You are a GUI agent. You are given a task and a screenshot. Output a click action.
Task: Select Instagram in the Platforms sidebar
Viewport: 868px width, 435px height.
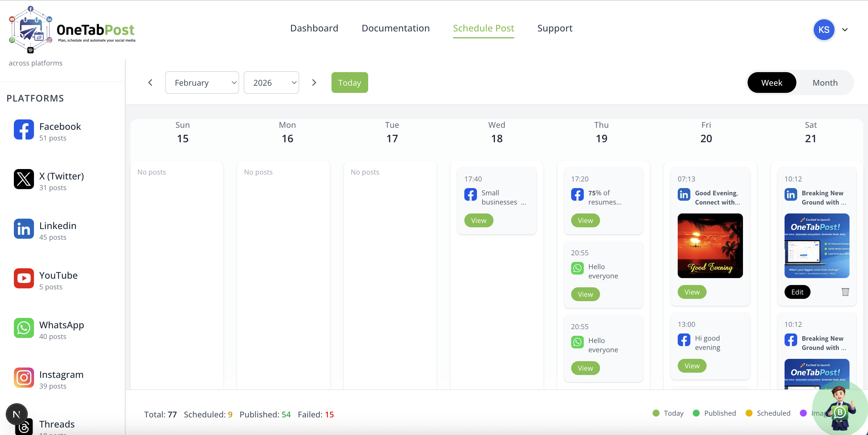coord(24,377)
